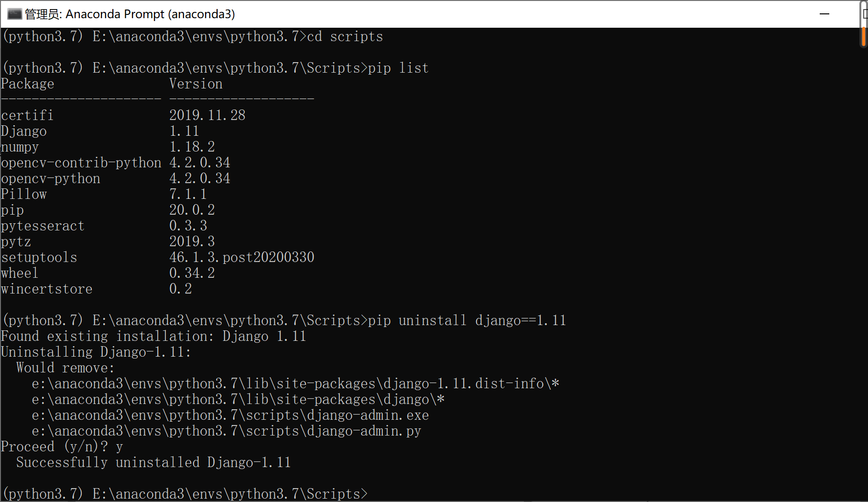The height and width of the screenshot is (502, 868).
Task: Click the 'Proceed (y/n)? y' response line
Action: click(x=62, y=446)
